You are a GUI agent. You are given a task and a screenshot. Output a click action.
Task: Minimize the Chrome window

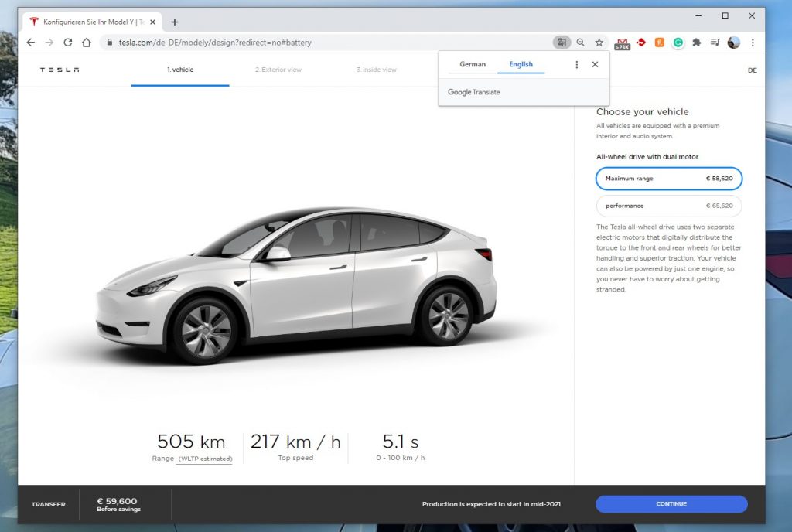[698, 15]
